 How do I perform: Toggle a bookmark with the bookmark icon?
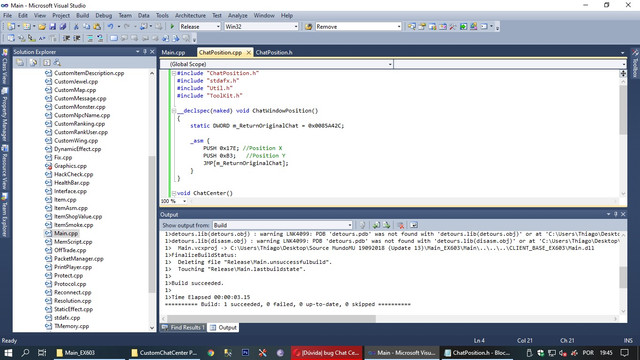pos(114,38)
